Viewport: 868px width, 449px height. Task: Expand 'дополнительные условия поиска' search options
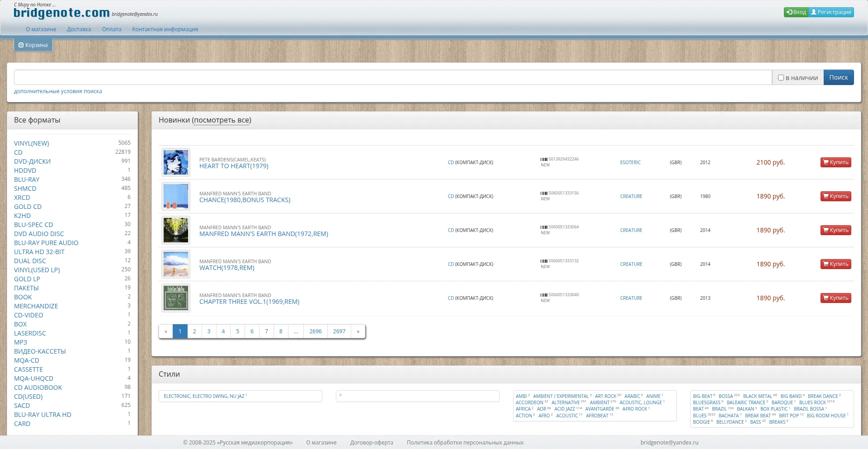coord(58,91)
